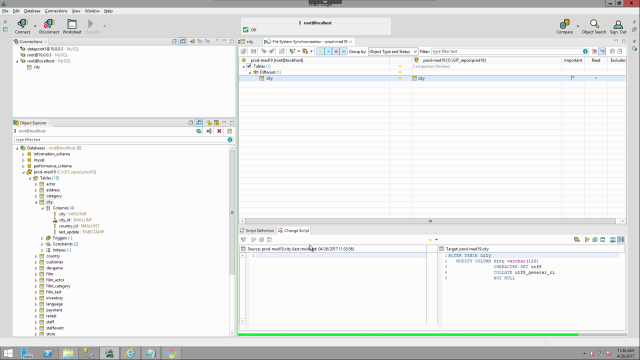
Task: Open the File menu
Action: click(x=5, y=11)
